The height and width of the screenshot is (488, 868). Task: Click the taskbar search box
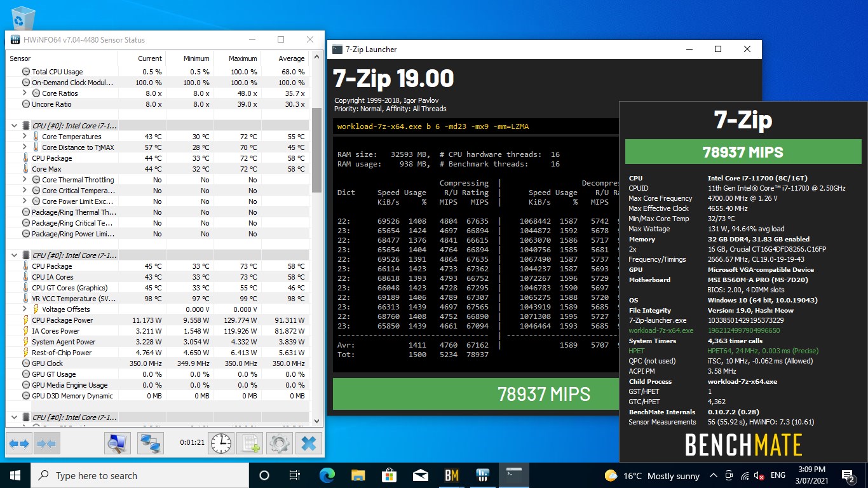(140, 475)
